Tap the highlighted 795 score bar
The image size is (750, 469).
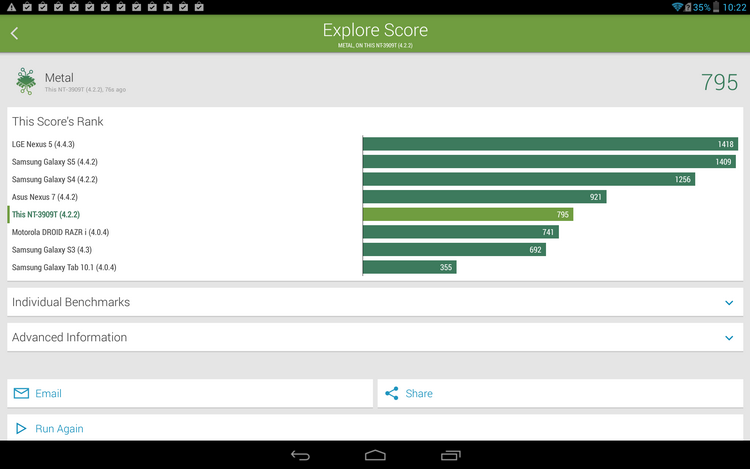tap(468, 214)
